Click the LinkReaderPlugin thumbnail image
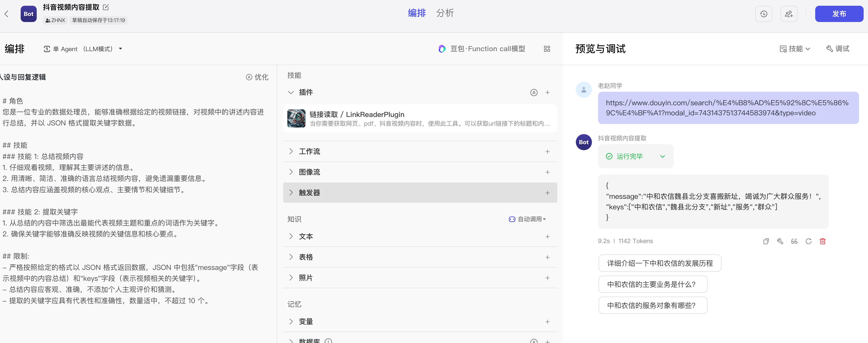The width and height of the screenshot is (868, 343). [x=296, y=119]
